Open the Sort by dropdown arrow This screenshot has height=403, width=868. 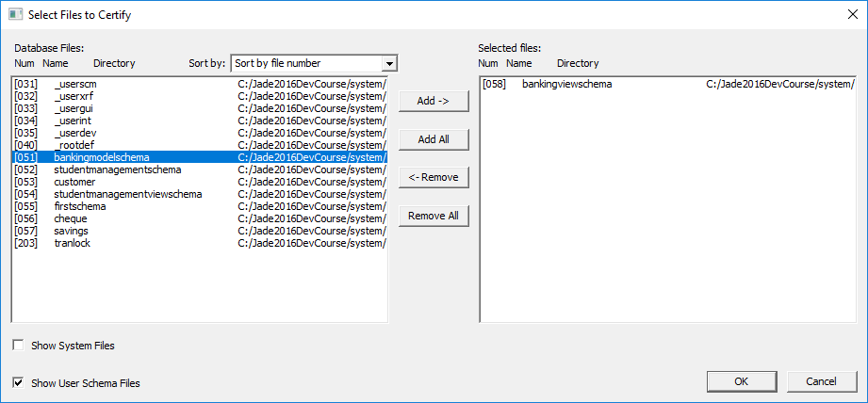[388, 64]
